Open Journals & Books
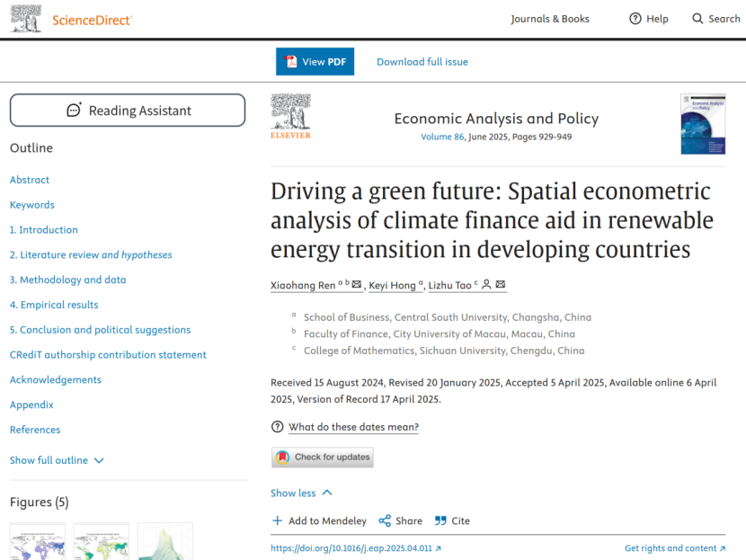This screenshot has height=560, width=746. pyautogui.click(x=550, y=18)
